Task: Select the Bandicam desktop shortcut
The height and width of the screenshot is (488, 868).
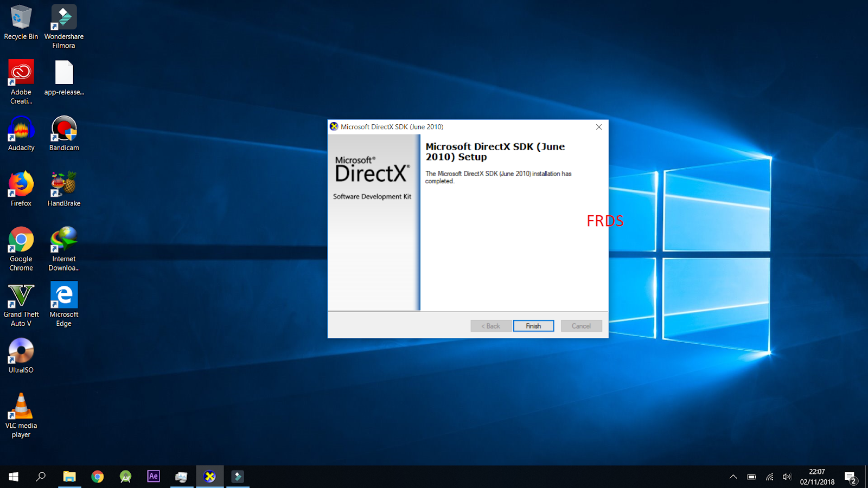Action: (x=64, y=133)
